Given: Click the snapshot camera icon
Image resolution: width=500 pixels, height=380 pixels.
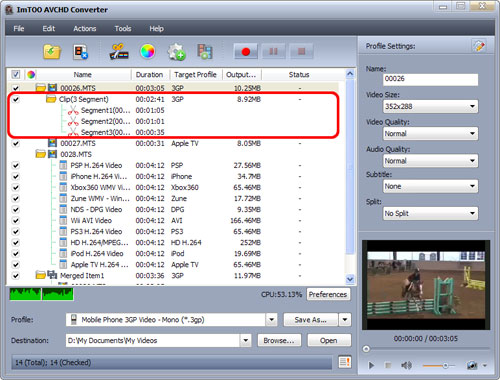Looking at the screenshot, I should coord(472,365).
